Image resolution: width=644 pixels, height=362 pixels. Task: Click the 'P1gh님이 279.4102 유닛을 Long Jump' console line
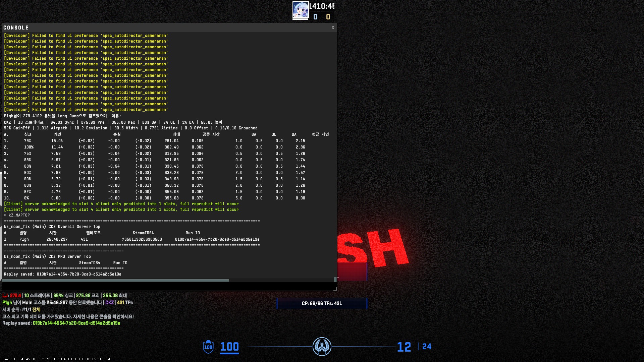click(62, 116)
